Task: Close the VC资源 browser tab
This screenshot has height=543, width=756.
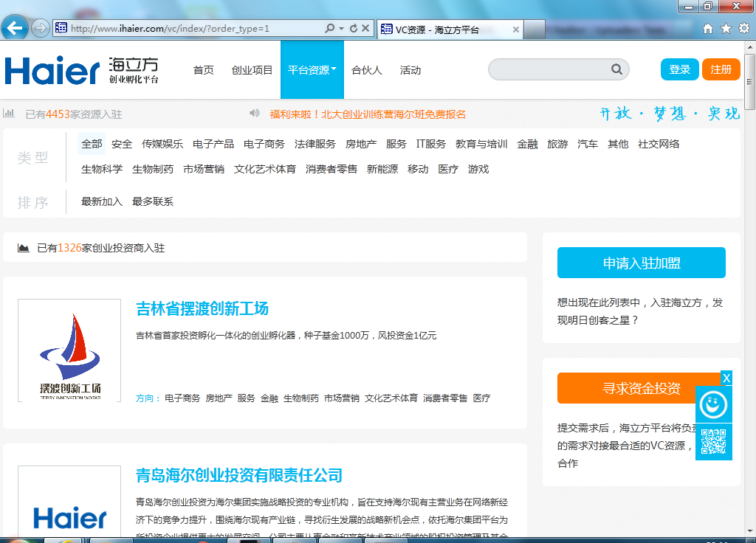Action: pos(515,30)
